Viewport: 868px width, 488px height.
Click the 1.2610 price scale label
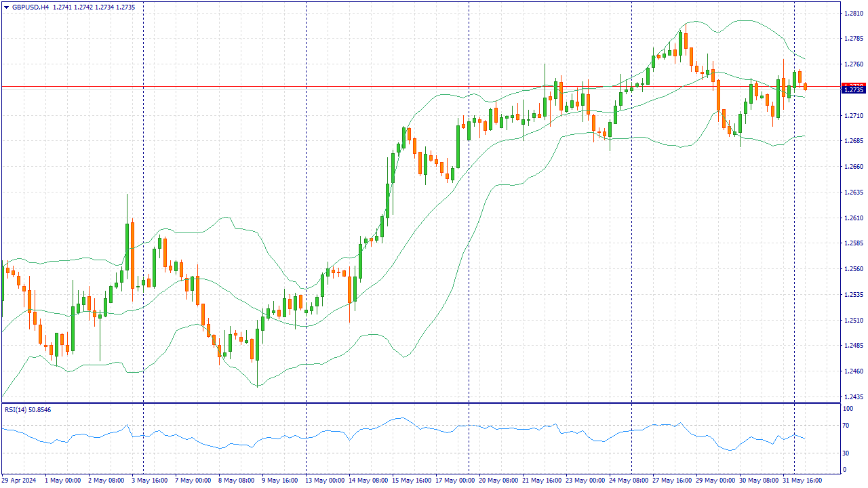(852, 218)
